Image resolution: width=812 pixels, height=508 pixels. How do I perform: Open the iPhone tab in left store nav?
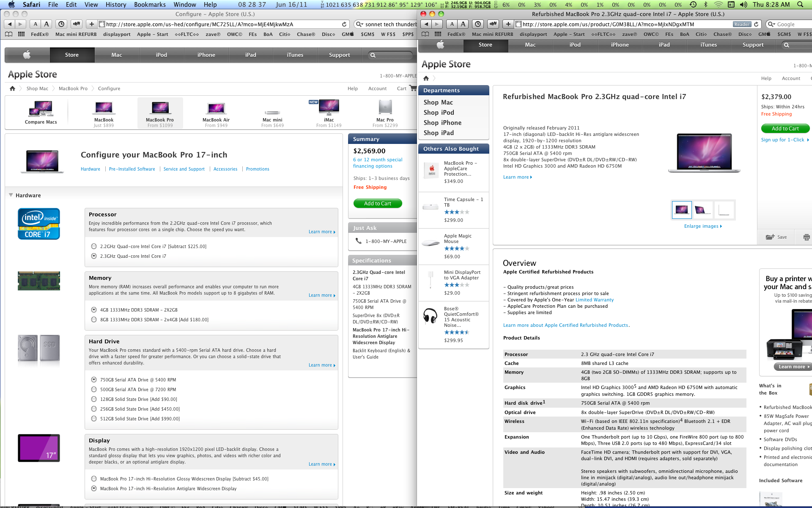206,55
